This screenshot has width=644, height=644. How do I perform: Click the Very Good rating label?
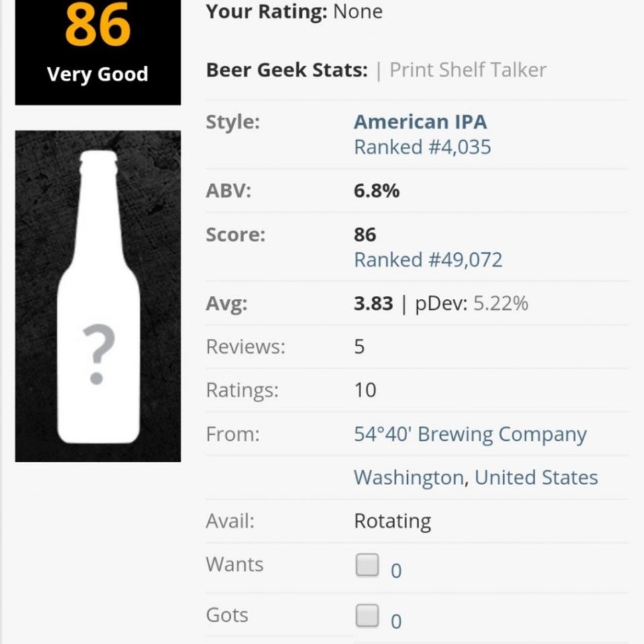[x=98, y=74]
